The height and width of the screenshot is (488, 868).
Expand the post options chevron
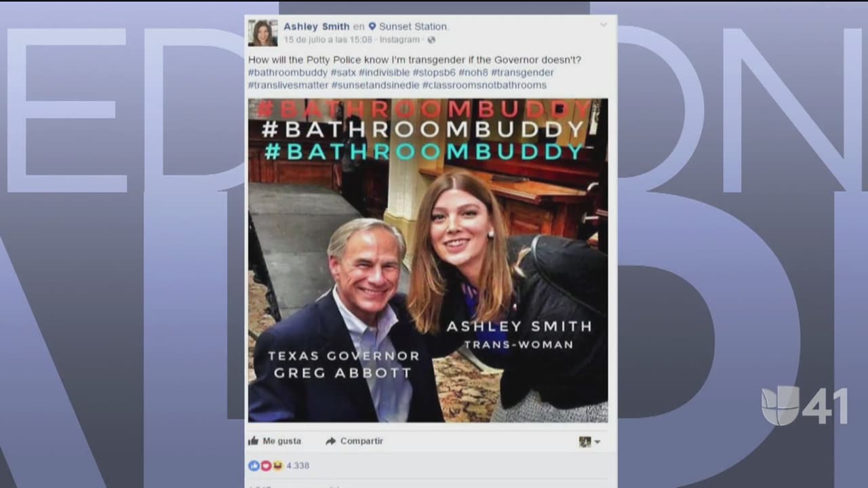[x=603, y=25]
